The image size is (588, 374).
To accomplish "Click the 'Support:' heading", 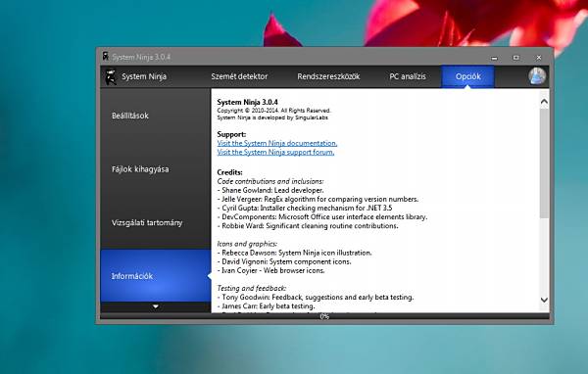I will (x=231, y=134).
